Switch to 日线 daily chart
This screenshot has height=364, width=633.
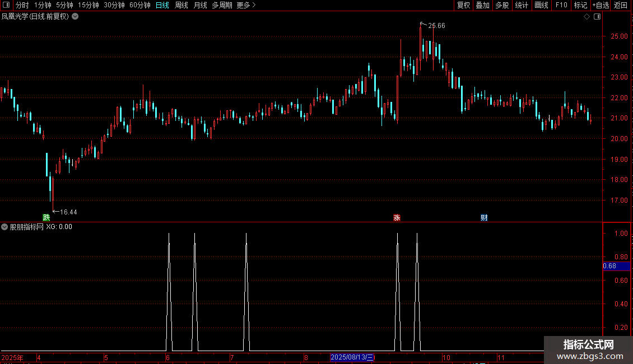click(x=162, y=5)
